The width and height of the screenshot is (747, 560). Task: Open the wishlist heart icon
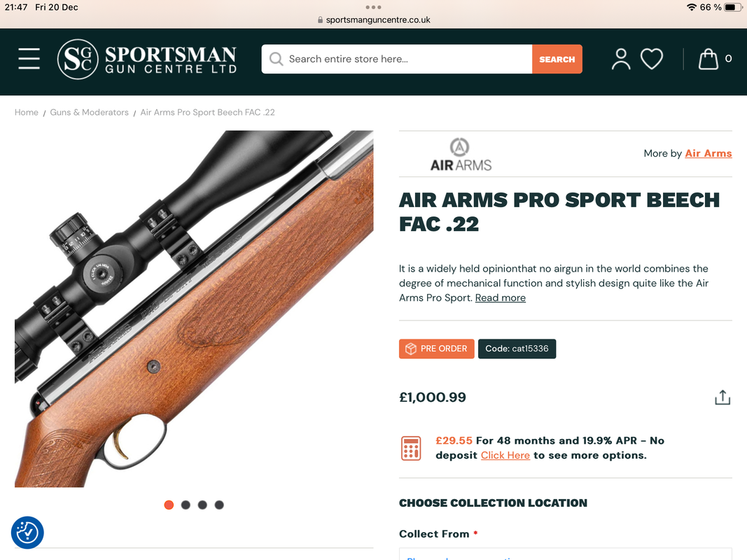[x=651, y=59]
